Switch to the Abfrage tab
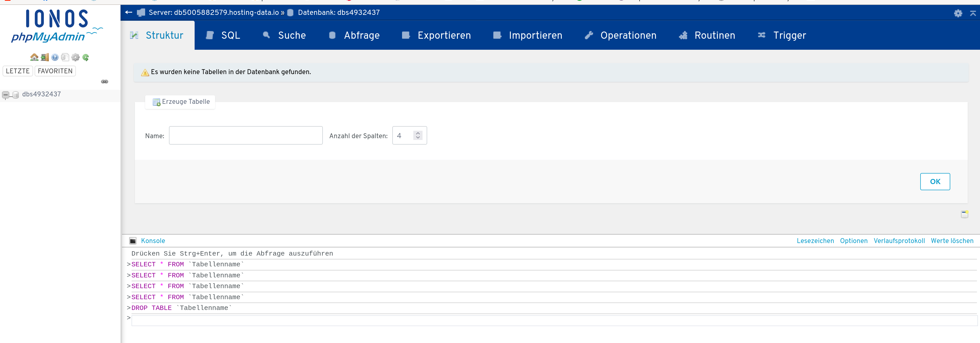980x343 pixels. point(355,35)
